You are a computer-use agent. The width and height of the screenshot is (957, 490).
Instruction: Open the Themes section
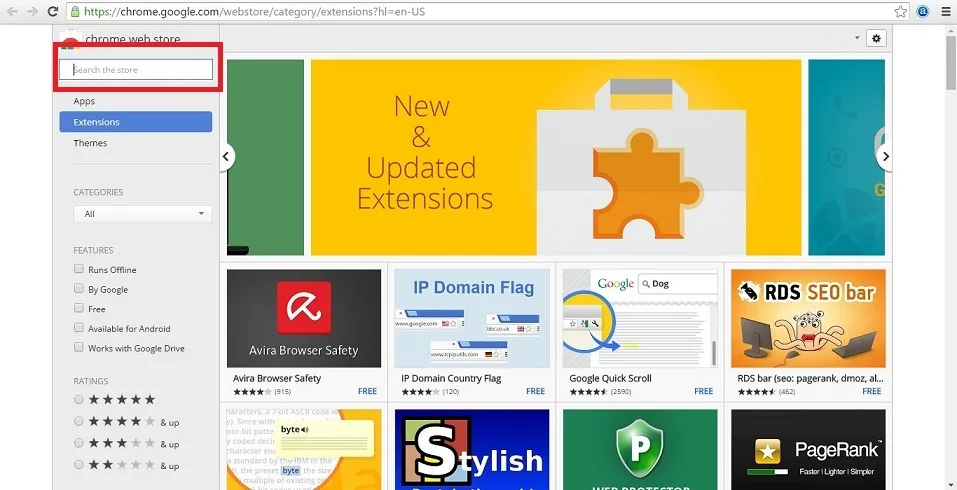click(90, 143)
